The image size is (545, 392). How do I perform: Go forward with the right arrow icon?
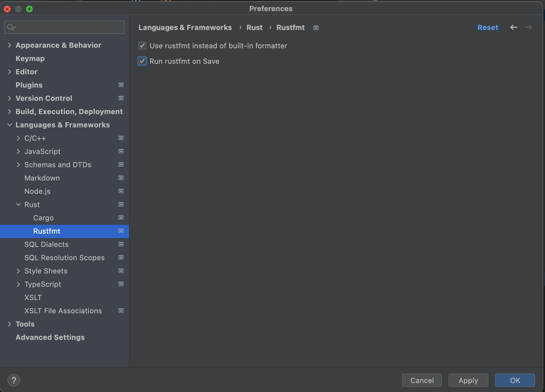click(x=528, y=27)
